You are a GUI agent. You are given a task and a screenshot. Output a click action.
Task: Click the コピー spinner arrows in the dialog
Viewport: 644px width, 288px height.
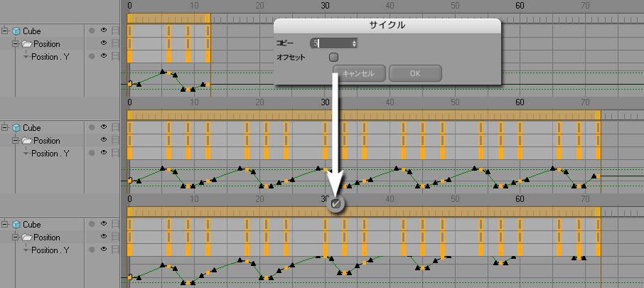coord(354,43)
